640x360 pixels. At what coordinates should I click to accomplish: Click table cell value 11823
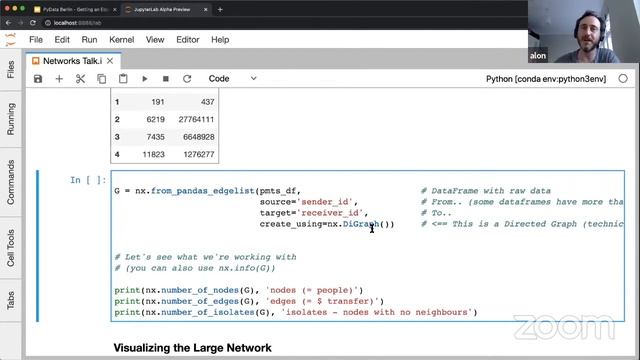click(x=153, y=155)
